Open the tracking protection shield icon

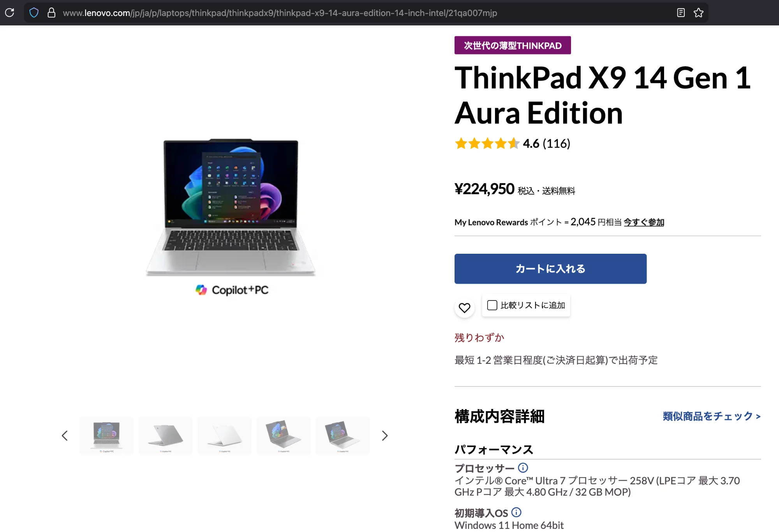point(34,13)
